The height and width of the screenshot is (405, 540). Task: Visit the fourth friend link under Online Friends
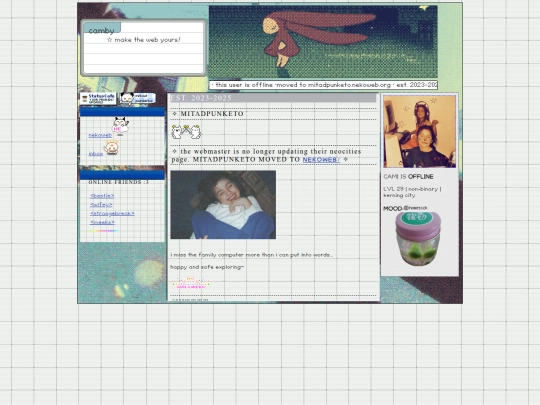[x=102, y=222]
